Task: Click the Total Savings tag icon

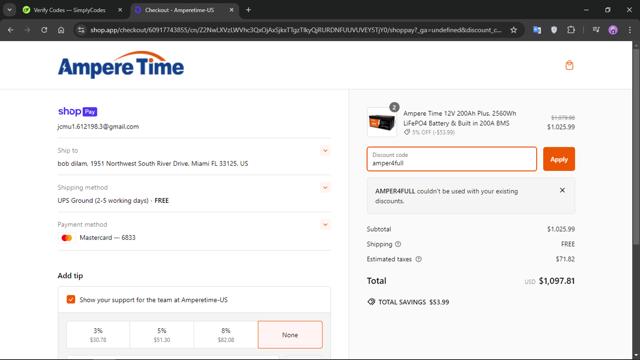Action: (x=371, y=302)
